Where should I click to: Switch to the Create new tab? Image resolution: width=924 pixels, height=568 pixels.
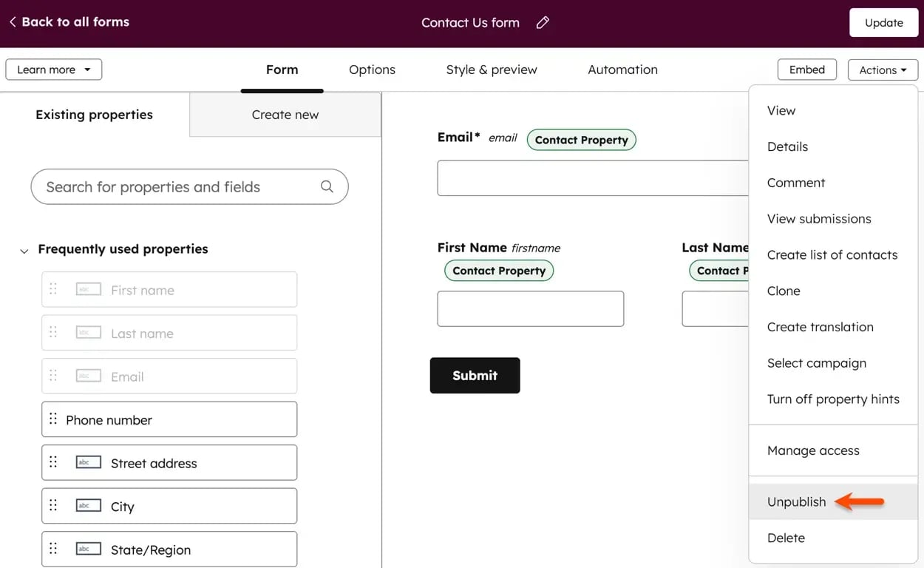[x=285, y=115]
